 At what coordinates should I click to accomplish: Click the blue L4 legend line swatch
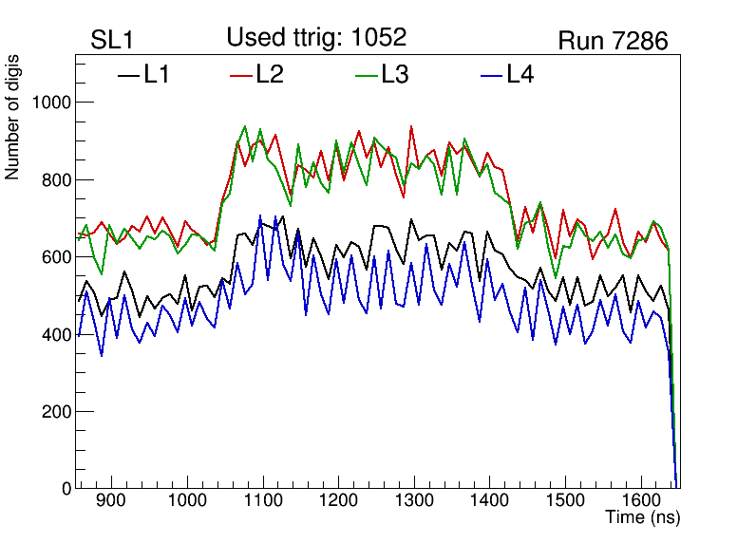491,75
